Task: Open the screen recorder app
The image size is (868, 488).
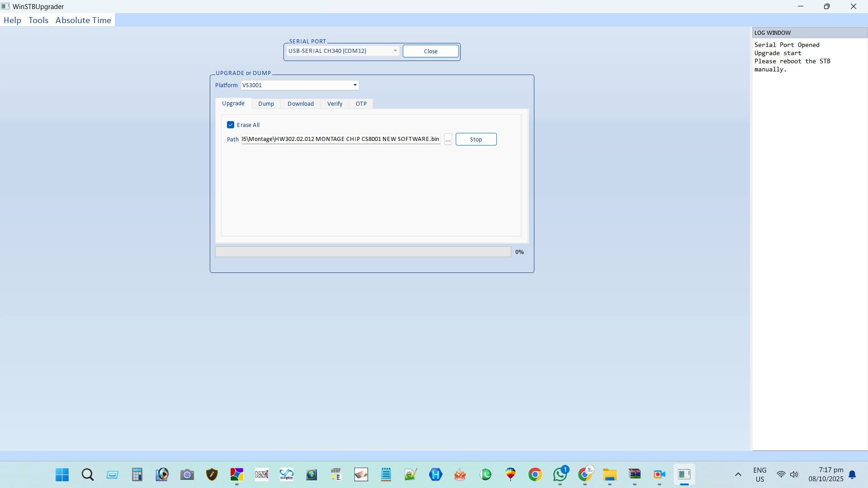Action: pyautogui.click(x=660, y=475)
